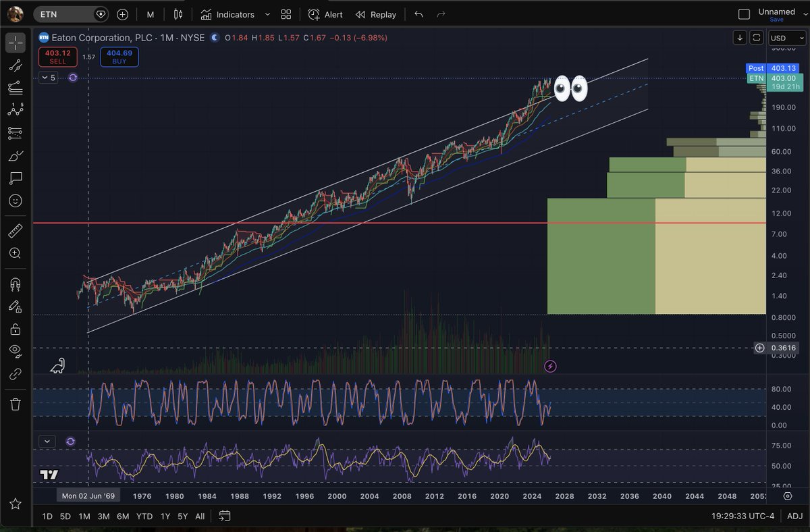Toggle magnet mode on

(16, 284)
